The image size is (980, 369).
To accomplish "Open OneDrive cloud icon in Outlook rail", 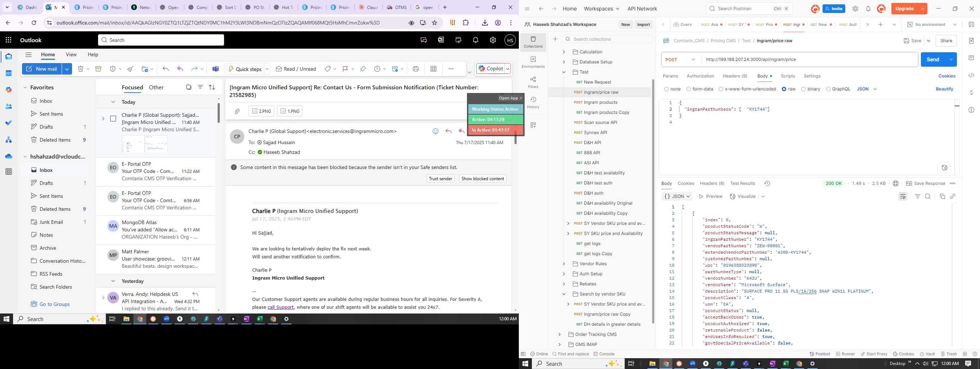I will click(8, 156).
